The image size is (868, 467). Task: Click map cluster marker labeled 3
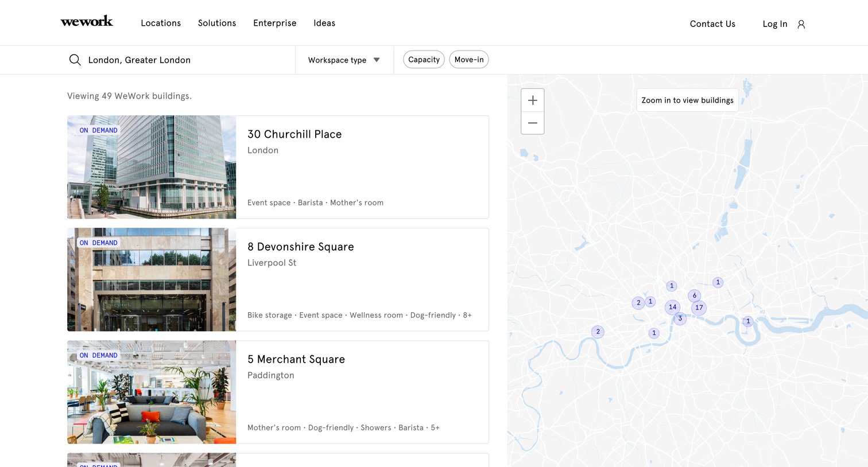tap(680, 318)
